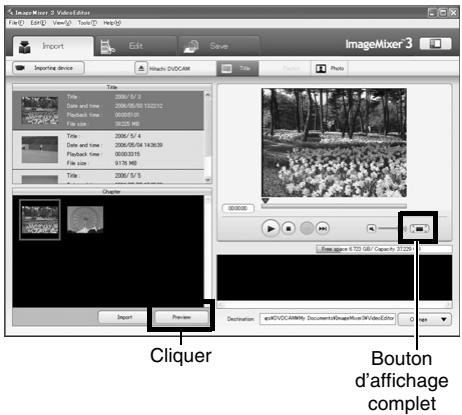Click the eject icon beside Hitachi DVDCAM
This screenshot has width=462, height=415.
tap(141, 68)
